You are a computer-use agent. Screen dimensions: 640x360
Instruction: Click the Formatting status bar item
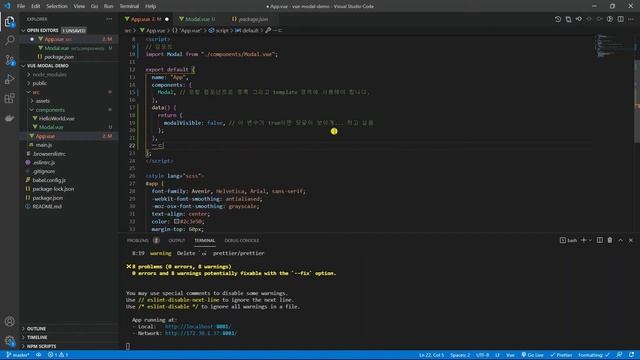[x=594, y=355]
